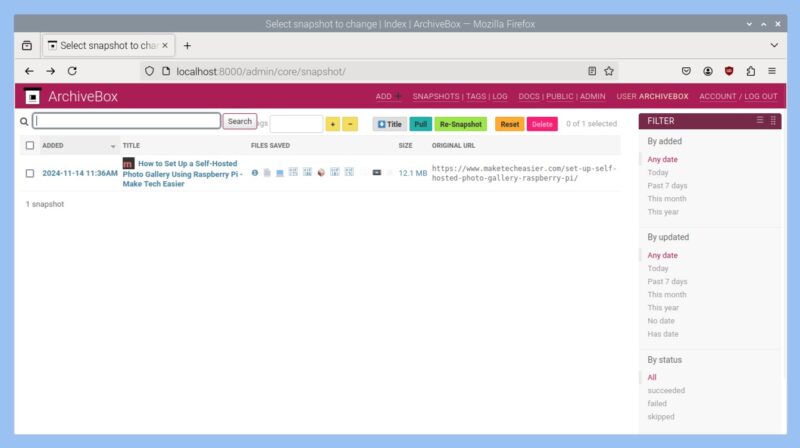Bookmark this page with the star

pos(609,71)
